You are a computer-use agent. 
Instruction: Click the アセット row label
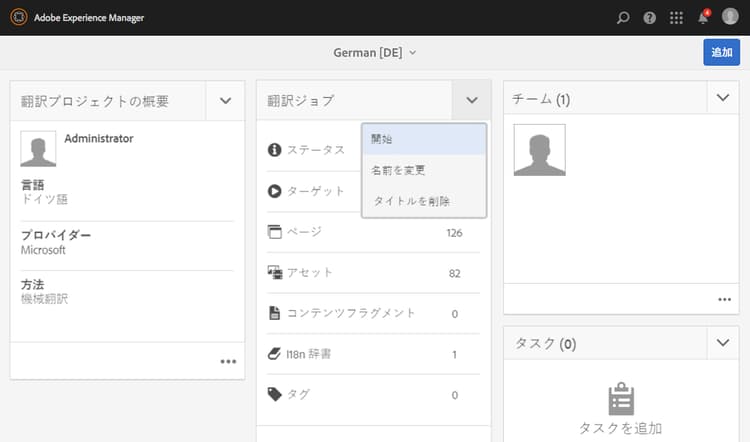pyautogui.click(x=309, y=273)
